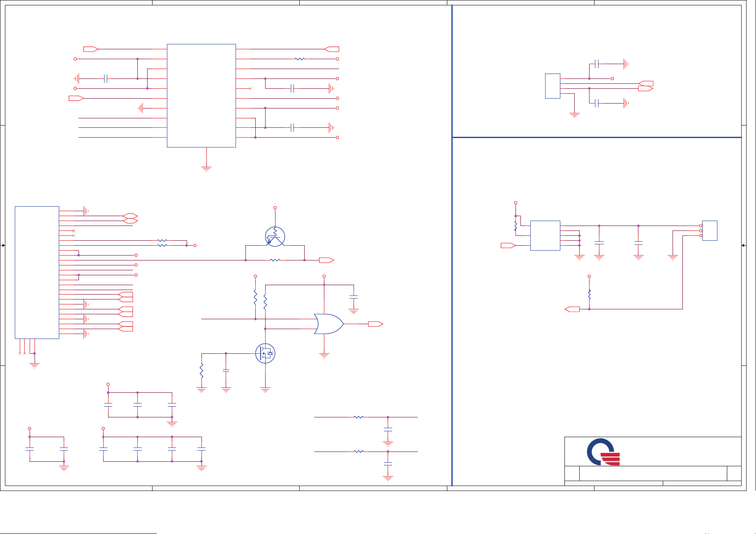The height and width of the screenshot is (534, 756).
Task: Select the large IC block at top left
Action: click(x=201, y=96)
